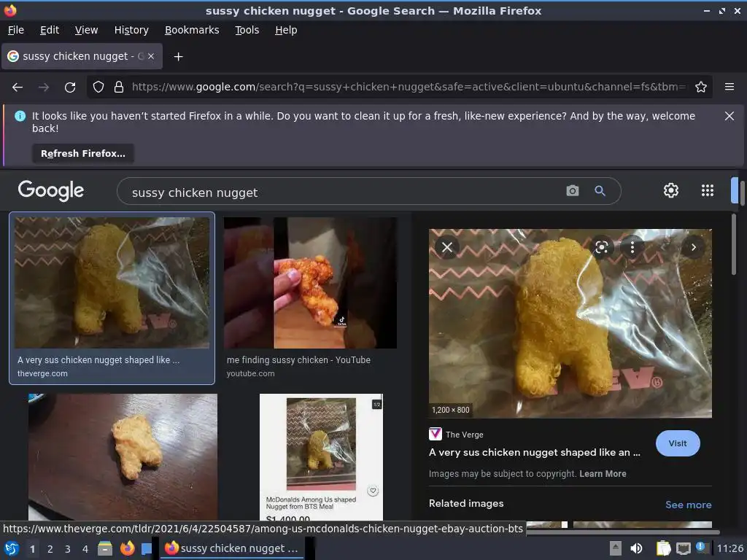Click the network monitor tray icon

coord(683,548)
